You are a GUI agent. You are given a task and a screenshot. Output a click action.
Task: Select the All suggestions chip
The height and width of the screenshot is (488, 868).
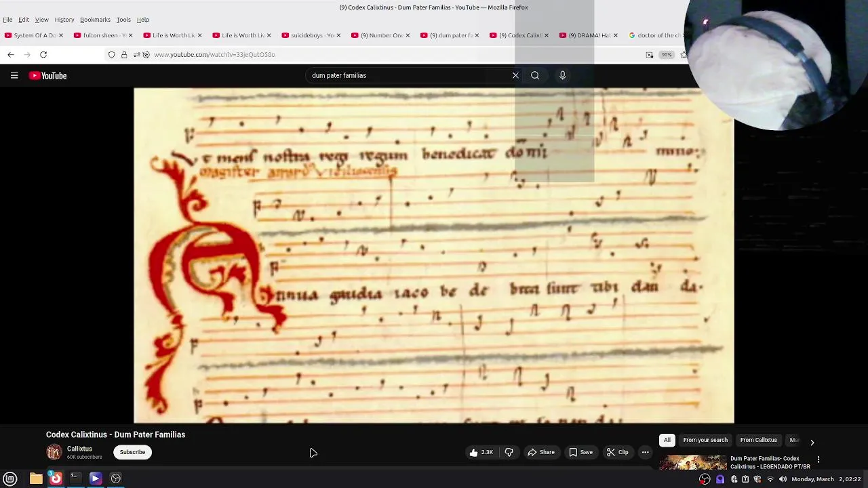tap(667, 440)
